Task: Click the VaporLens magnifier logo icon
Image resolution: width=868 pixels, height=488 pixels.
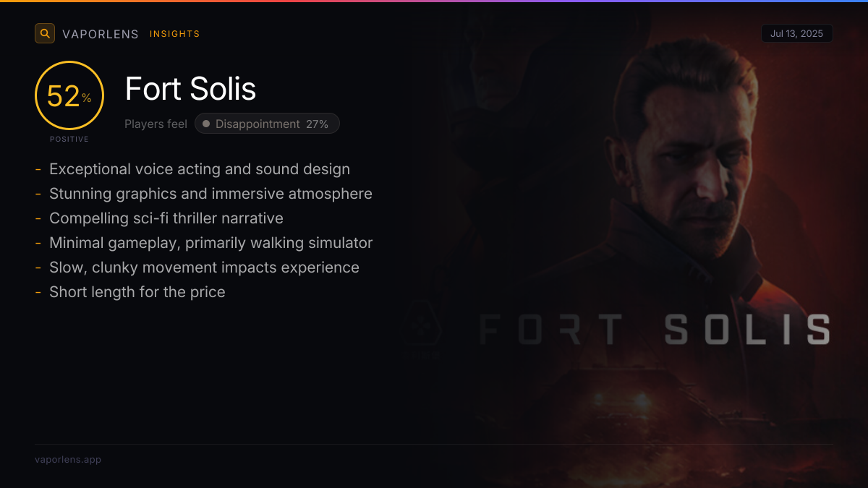Action: click(45, 33)
